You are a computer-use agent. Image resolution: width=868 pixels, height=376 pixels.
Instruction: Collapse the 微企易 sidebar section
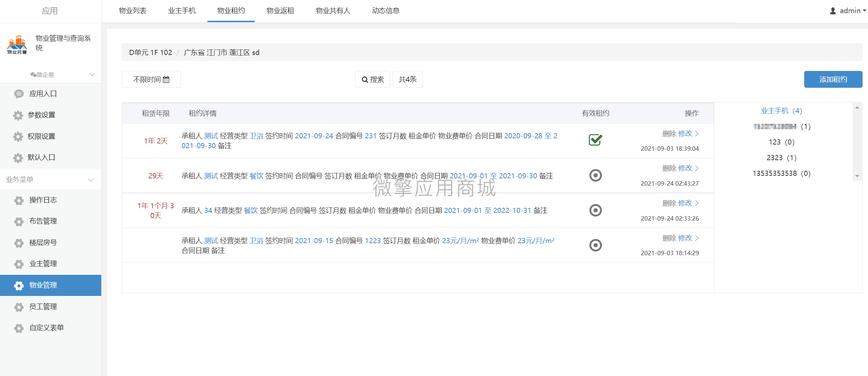click(x=92, y=75)
